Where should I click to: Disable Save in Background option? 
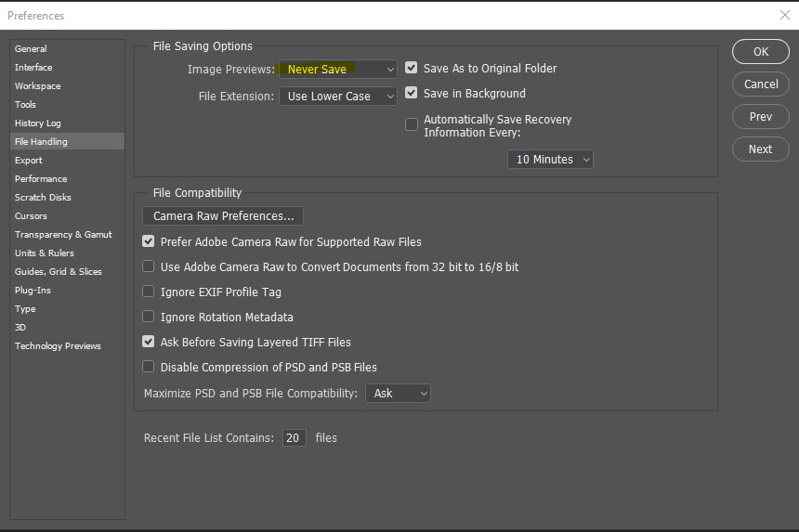(x=412, y=94)
